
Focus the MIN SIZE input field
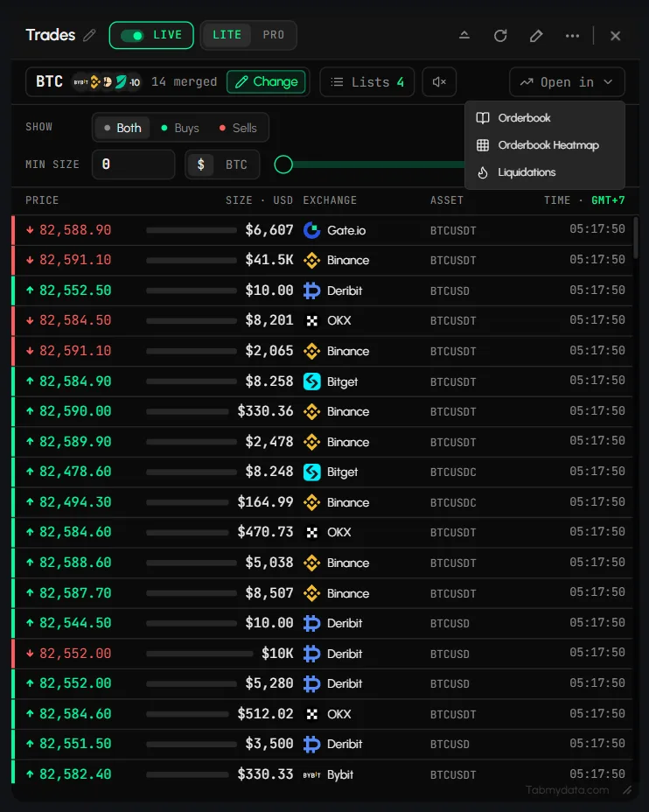coord(134,164)
